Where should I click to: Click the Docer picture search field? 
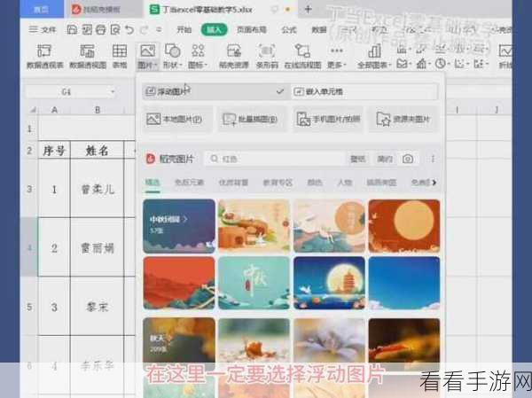275,159
